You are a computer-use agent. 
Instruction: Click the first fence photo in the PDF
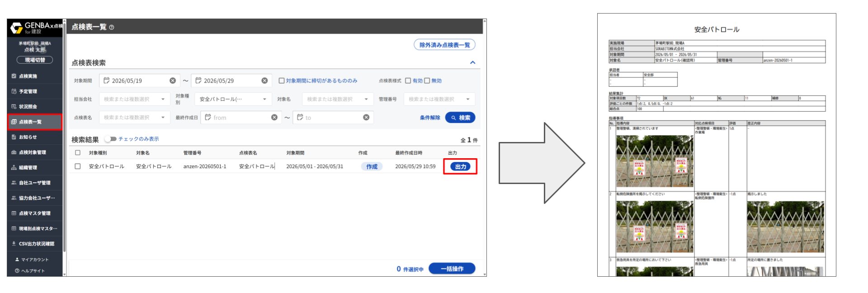(655, 161)
